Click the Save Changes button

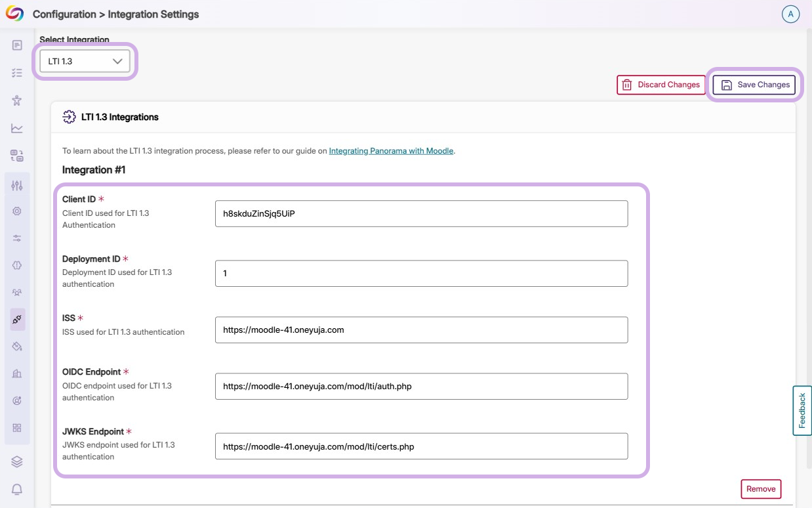pyautogui.click(x=754, y=85)
